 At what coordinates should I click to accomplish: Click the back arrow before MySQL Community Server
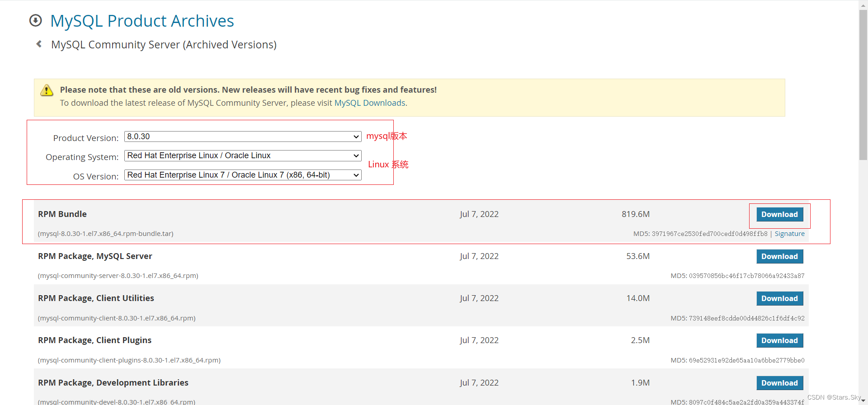click(39, 44)
